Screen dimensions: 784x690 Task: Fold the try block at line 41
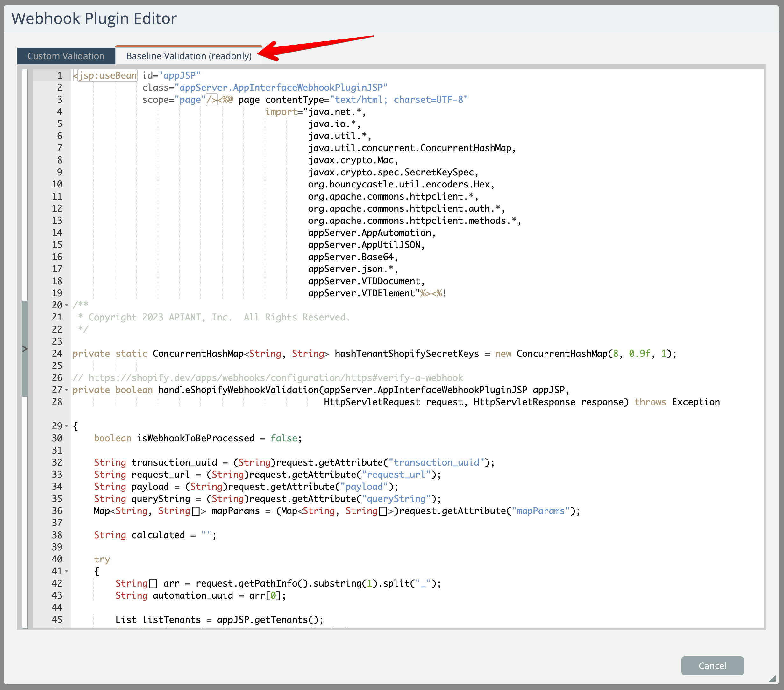coord(67,572)
